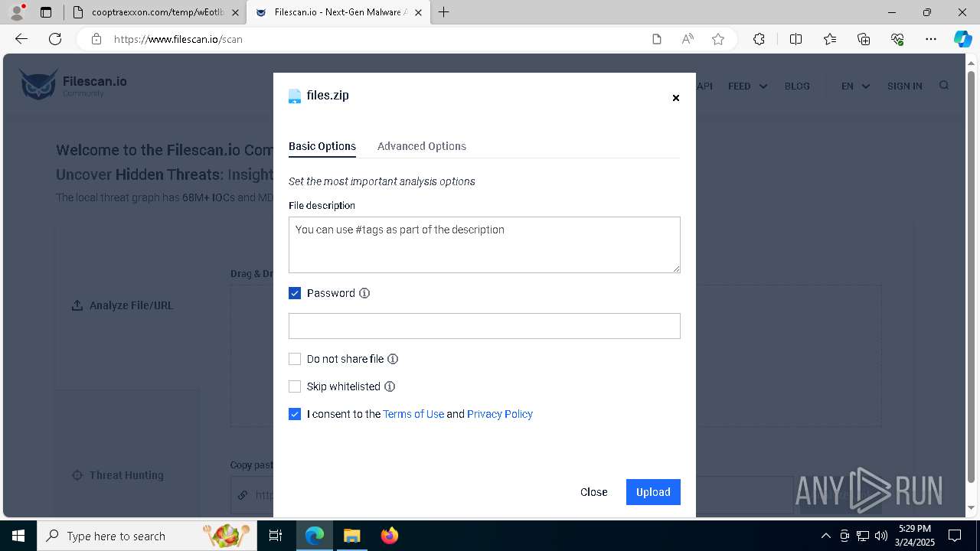Click the taskbar search box
This screenshot has height=551, width=980.
pos(146,536)
